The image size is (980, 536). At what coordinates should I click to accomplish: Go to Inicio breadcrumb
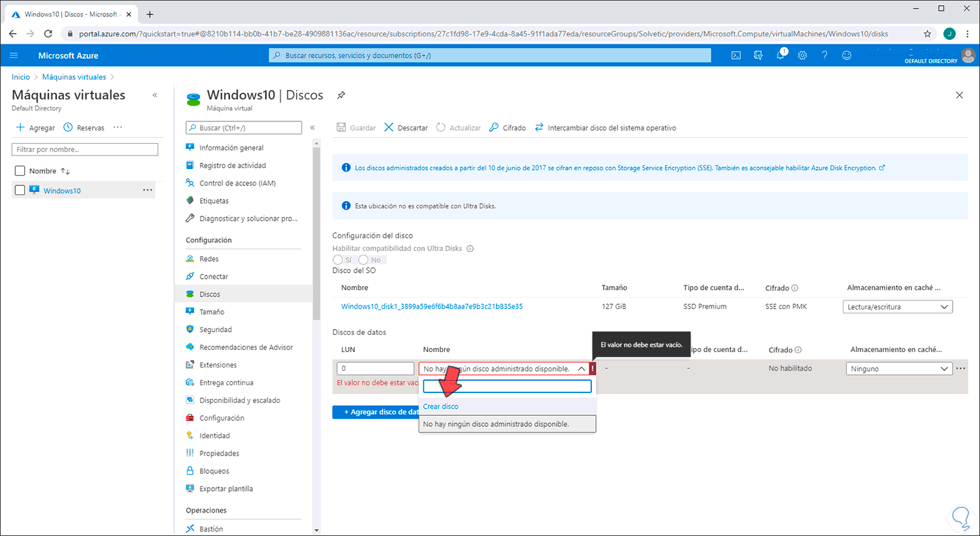coord(21,77)
